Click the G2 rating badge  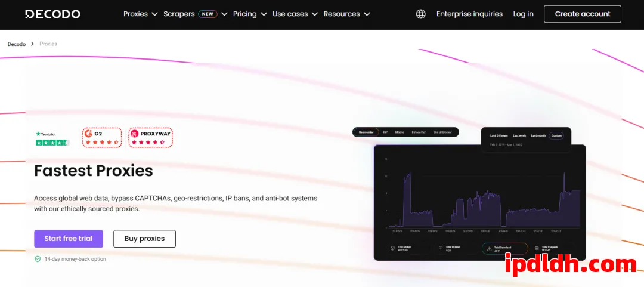click(103, 138)
